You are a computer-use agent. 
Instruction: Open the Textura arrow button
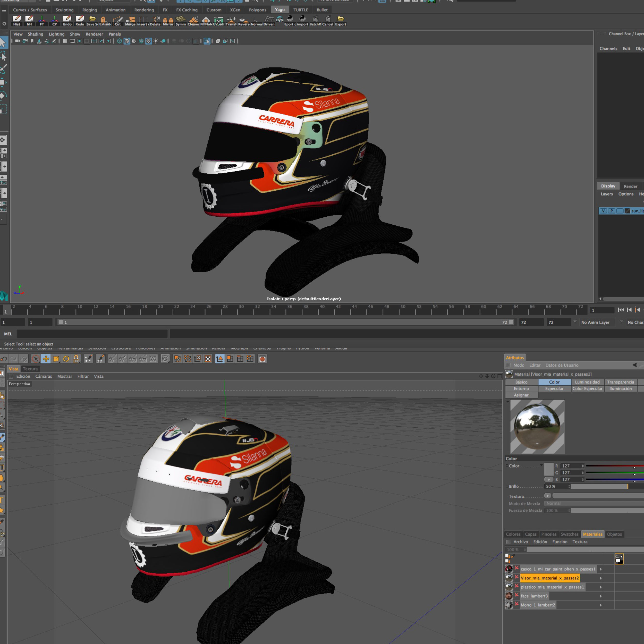(x=547, y=496)
